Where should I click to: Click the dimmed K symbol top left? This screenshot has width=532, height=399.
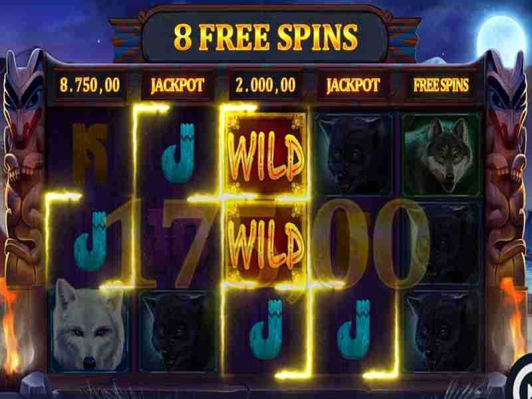pyautogui.click(x=90, y=154)
